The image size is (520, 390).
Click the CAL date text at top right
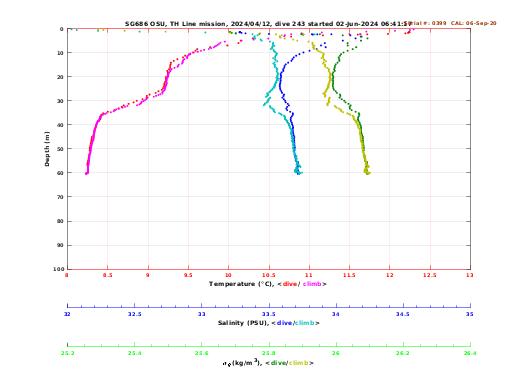pos(473,23)
